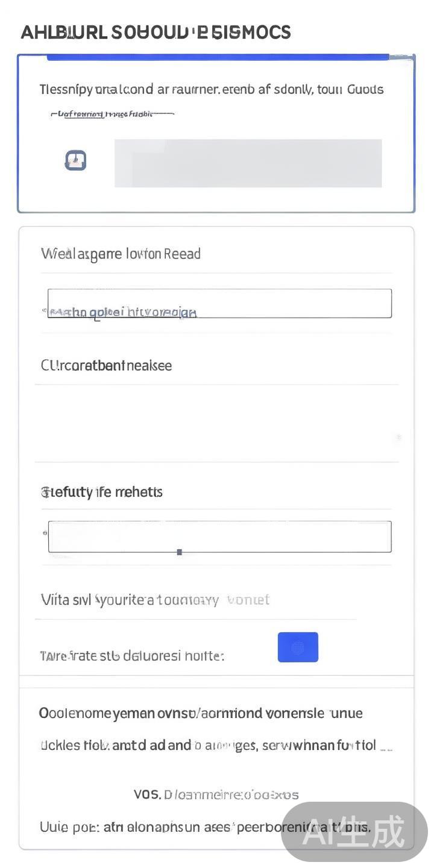Click the "Uckles tiol. amtd ad and" line

pyautogui.click(x=208, y=746)
